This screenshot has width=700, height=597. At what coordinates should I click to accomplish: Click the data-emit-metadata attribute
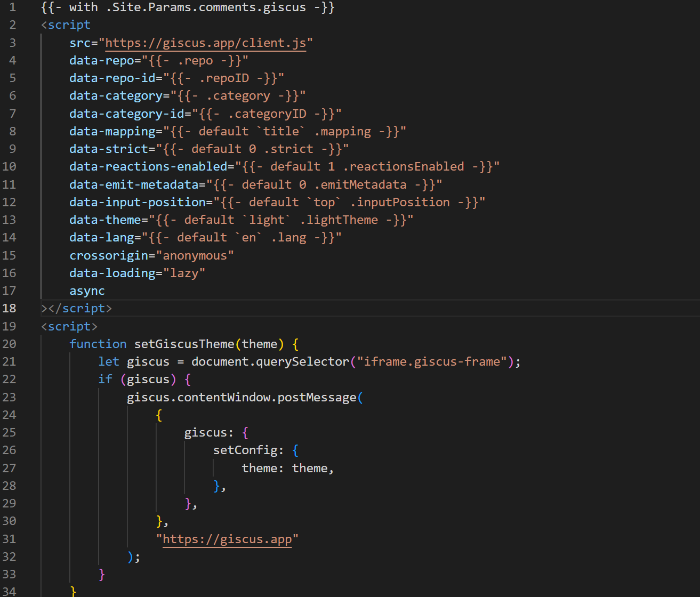pyautogui.click(x=134, y=184)
